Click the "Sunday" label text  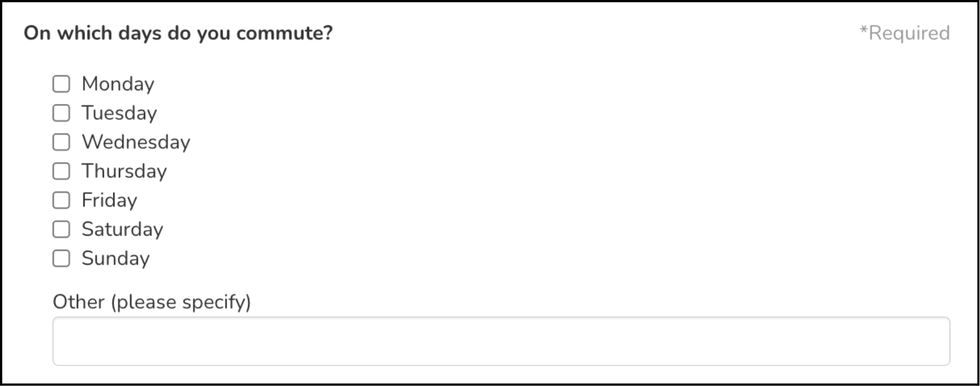pyautogui.click(x=116, y=259)
